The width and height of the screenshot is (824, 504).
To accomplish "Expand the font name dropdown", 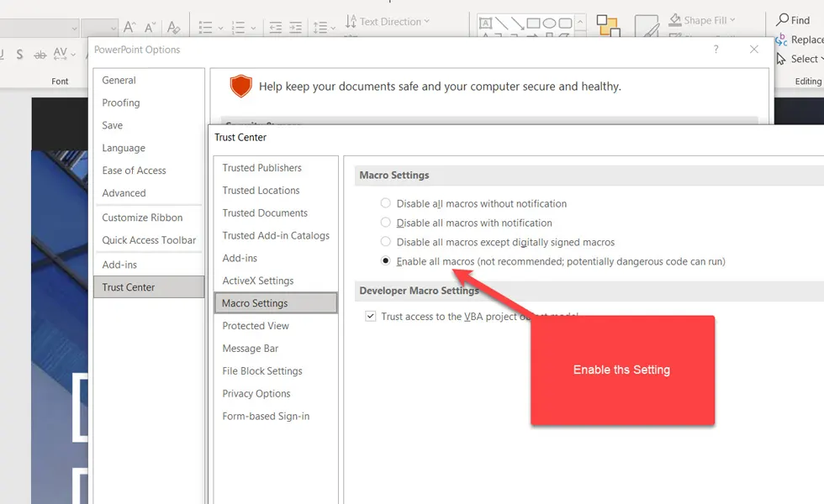I will click(x=75, y=29).
